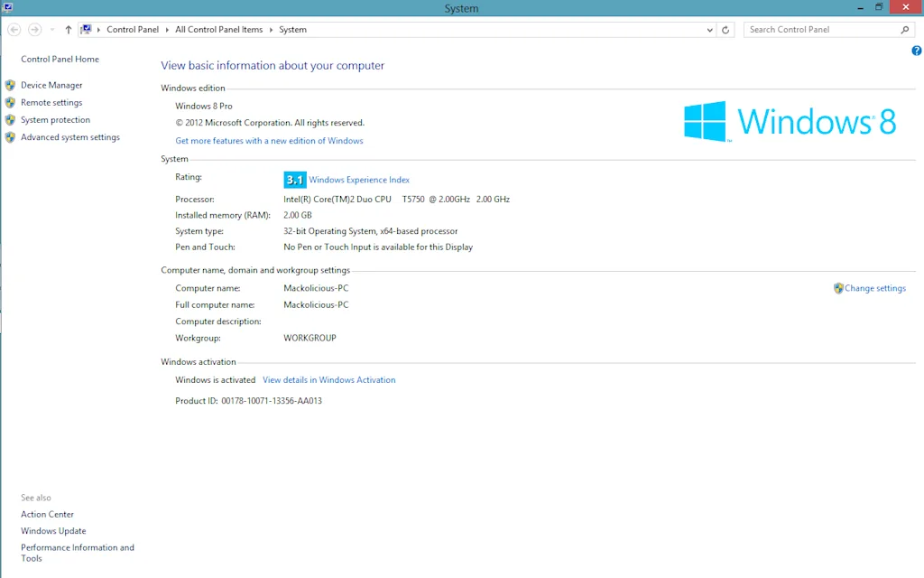Click Change settings link
This screenshot has width=924, height=578.
tap(875, 288)
